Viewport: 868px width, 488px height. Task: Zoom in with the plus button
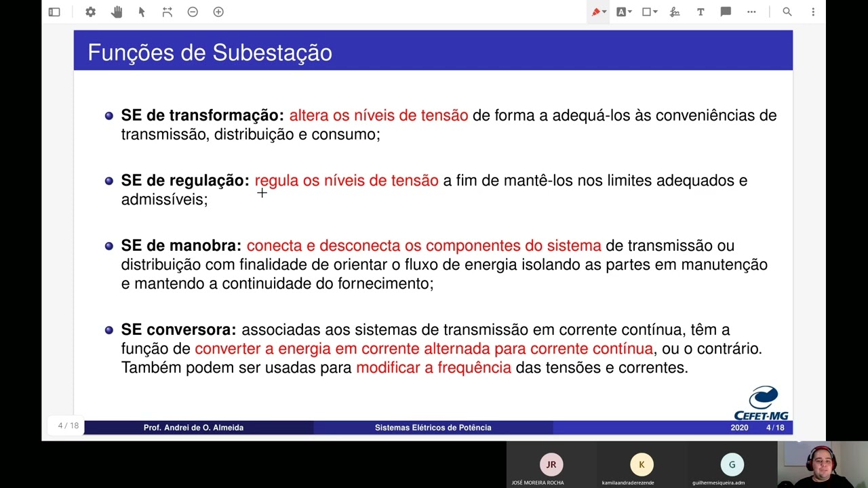coord(218,12)
